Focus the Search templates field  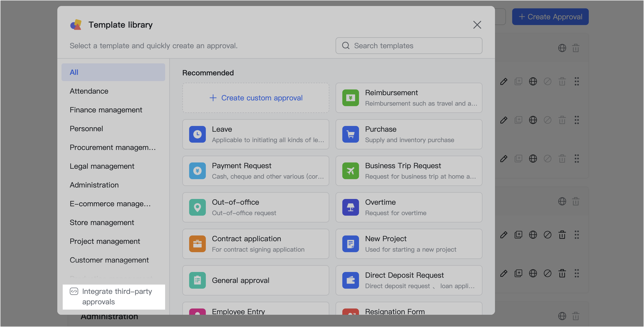point(414,46)
